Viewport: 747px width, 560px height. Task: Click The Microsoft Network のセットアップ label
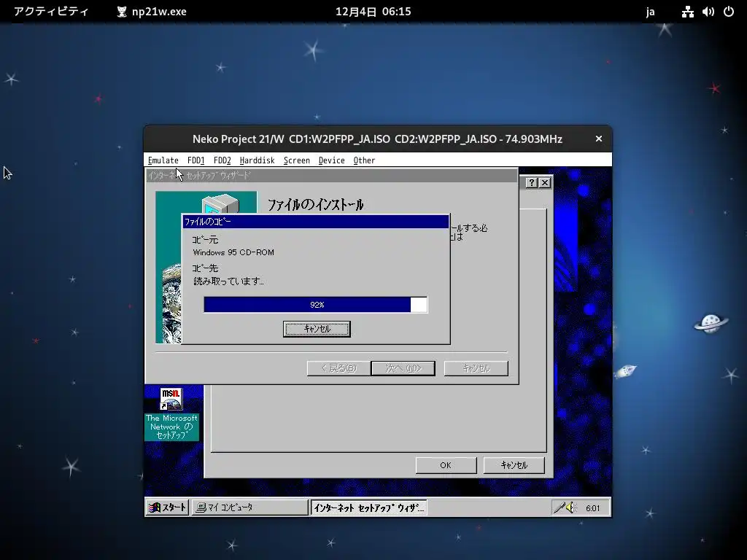tap(171, 427)
